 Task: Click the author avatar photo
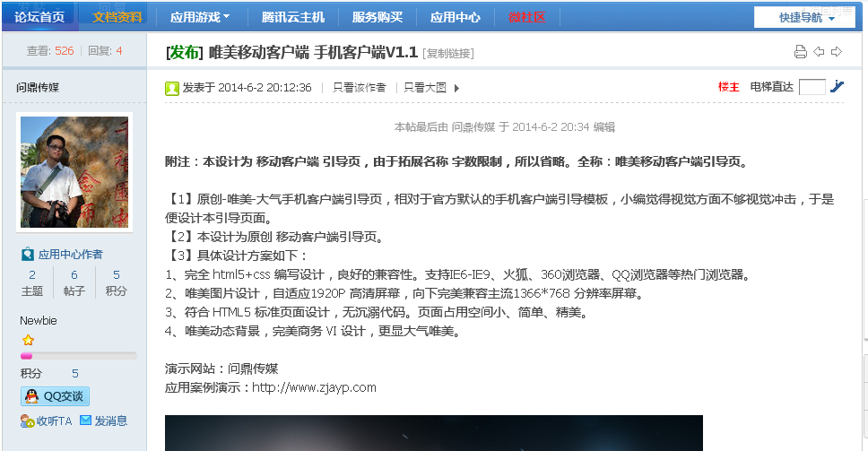pyautogui.click(x=74, y=172)
